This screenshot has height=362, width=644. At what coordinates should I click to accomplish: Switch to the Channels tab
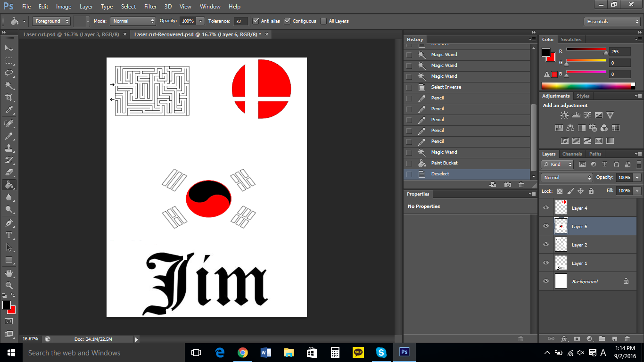pos(572,154)
